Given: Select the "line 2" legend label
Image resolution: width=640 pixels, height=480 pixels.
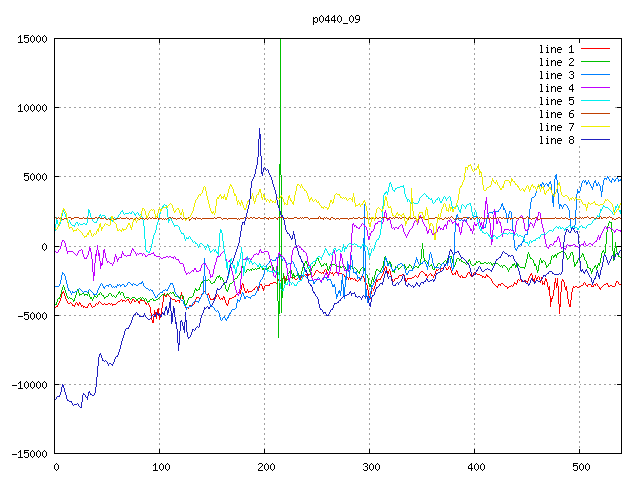Looking at the screenshot, I should [x=557, y=62].
